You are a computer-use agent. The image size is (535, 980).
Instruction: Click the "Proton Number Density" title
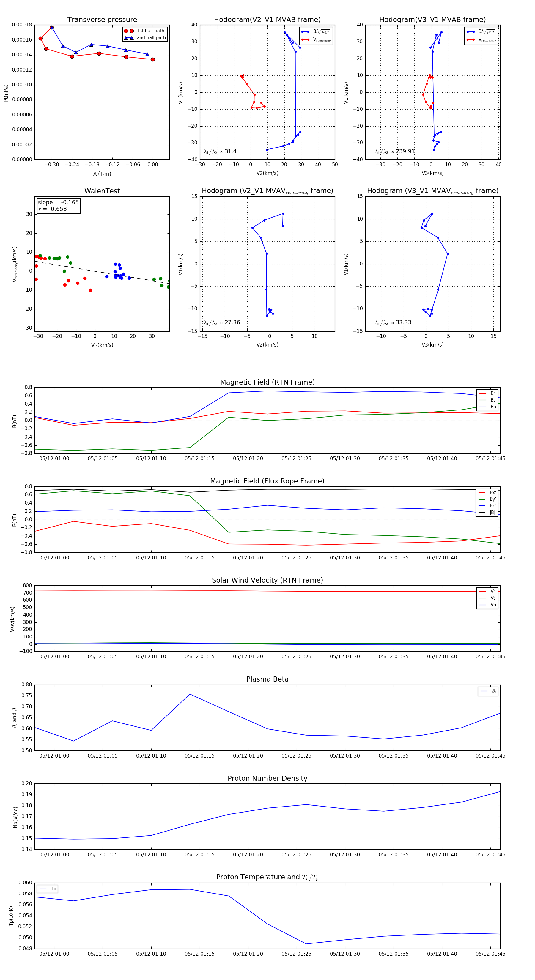pyautogui.click(x=267, y=778)
